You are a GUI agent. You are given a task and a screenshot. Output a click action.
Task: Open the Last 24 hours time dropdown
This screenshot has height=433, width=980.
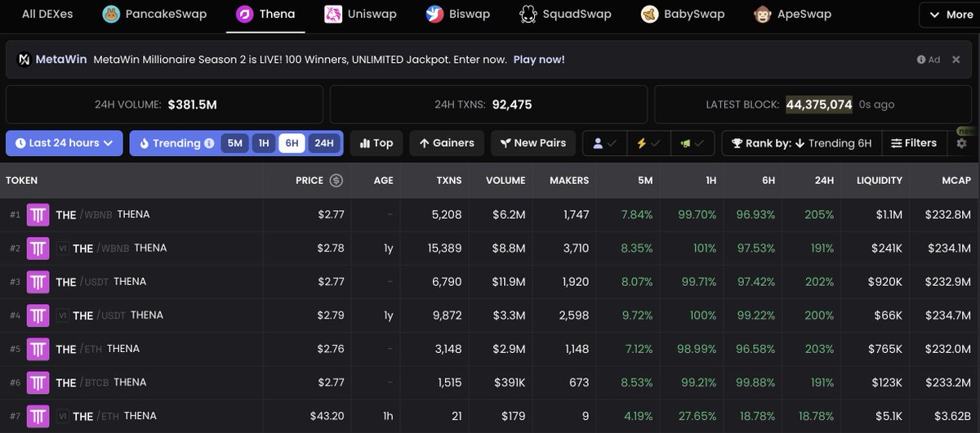tap(65, 143)
